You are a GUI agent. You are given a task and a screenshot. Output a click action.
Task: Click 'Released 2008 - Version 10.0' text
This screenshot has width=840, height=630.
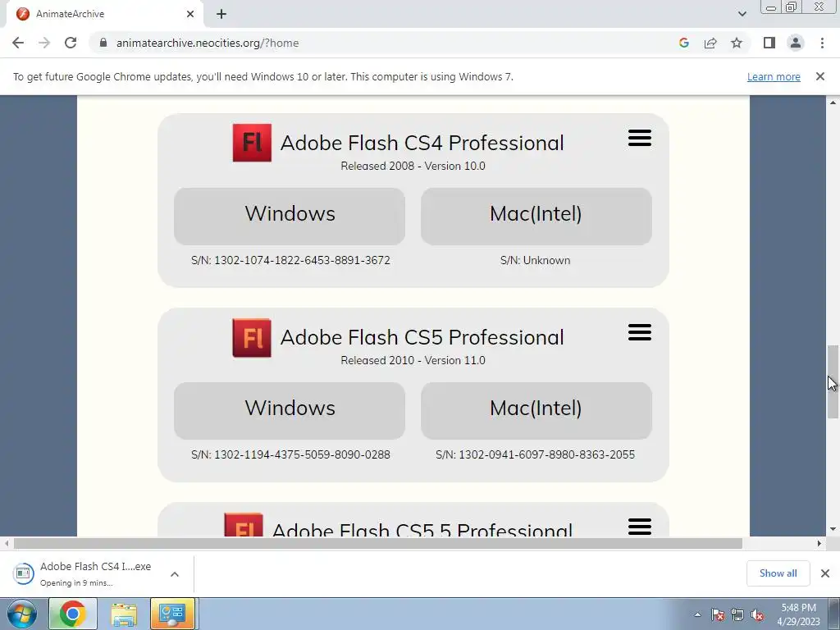click(x=413, y=166)
